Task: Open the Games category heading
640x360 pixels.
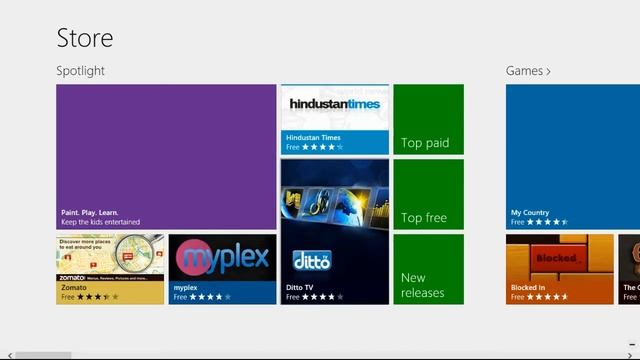Action: coord(524,71)
